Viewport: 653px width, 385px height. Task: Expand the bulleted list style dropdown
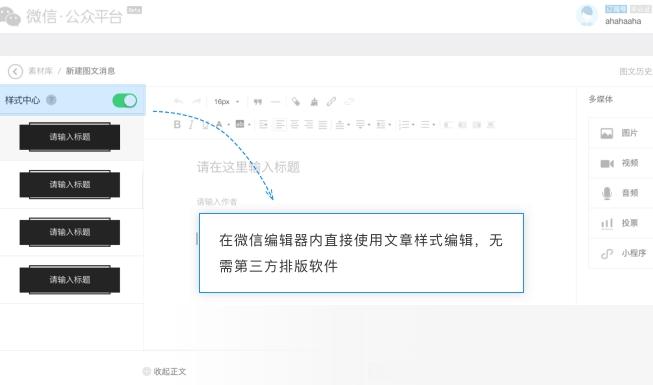434,125
